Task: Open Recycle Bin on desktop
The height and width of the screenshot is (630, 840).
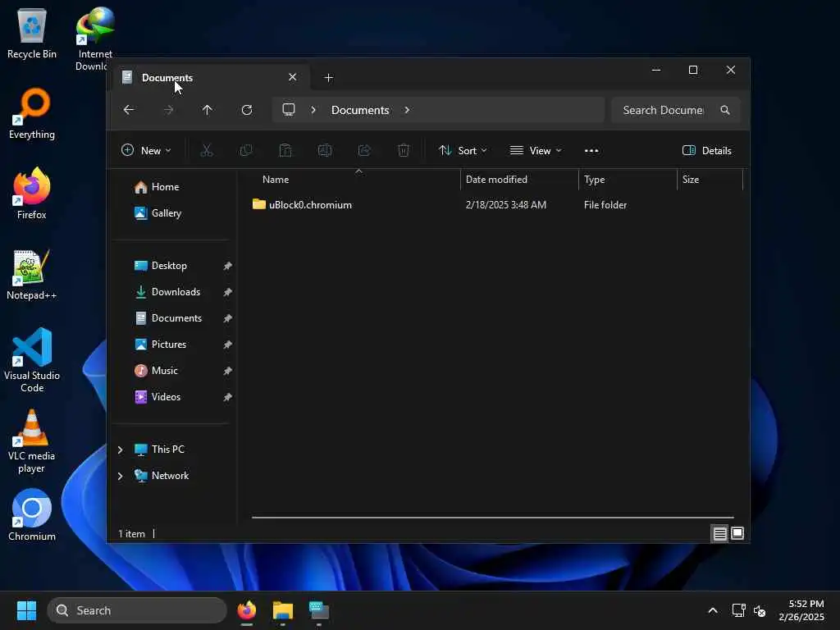Action: 32,34
